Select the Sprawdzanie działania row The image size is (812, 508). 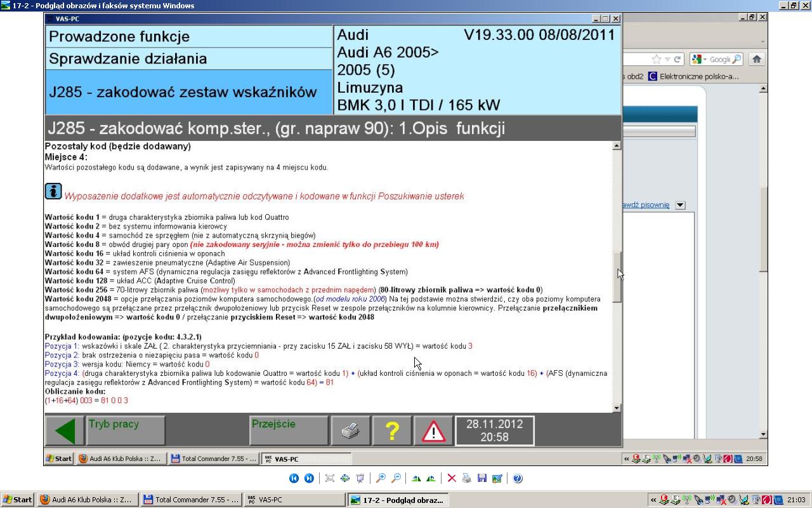(189, 58)
